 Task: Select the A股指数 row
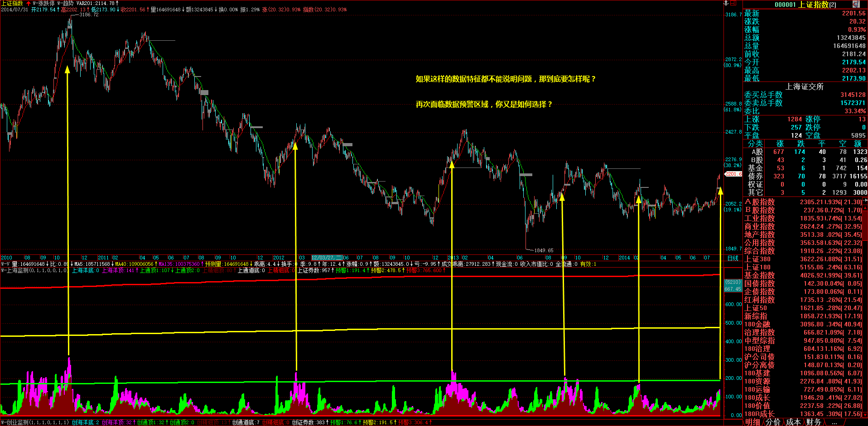click(x=760, y=202)
